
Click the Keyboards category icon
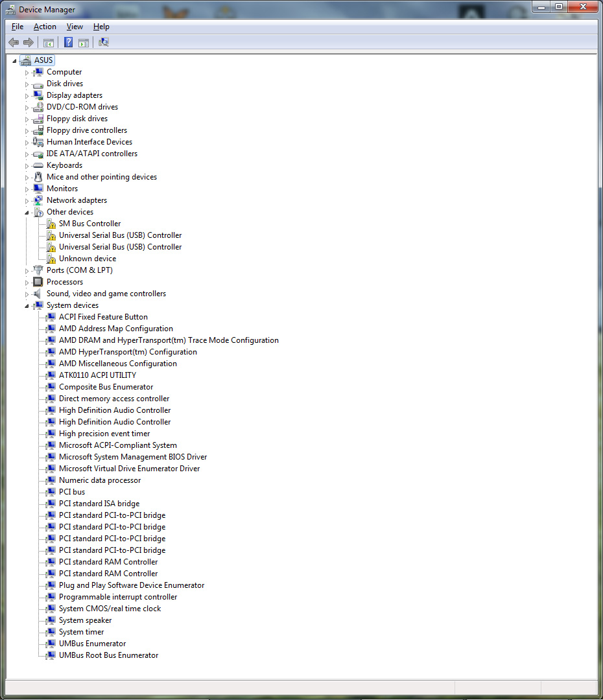(38, 166)
